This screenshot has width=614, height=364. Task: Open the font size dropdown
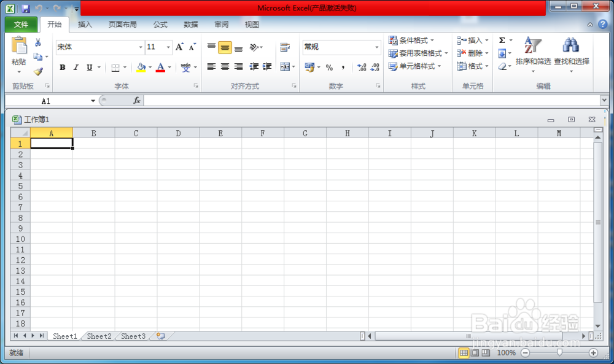click(x=168, y=47)
